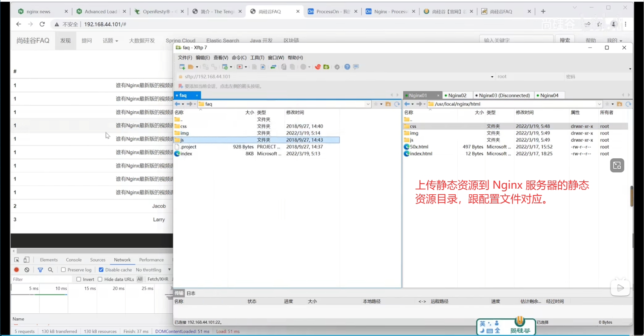This screenshot has width=644, height=336.
Task: Click the 大数据开发 navbar link
Action: [x=142, y=41]
